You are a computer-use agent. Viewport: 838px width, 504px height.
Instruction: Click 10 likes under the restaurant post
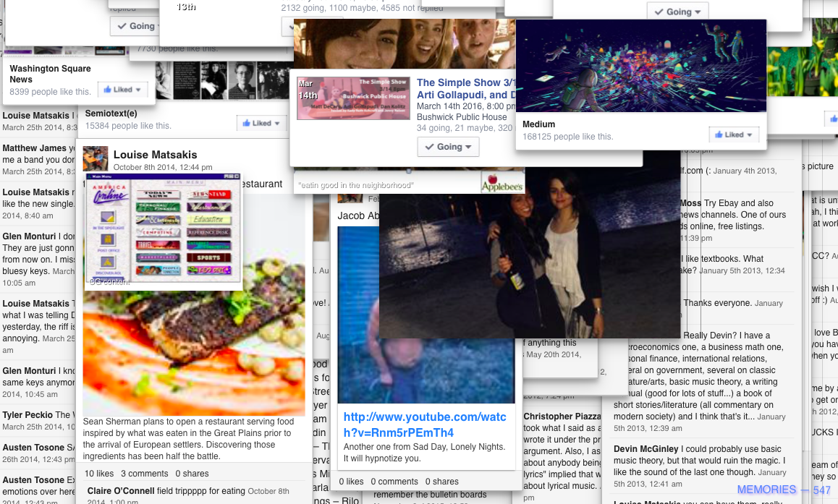[99, 474]
